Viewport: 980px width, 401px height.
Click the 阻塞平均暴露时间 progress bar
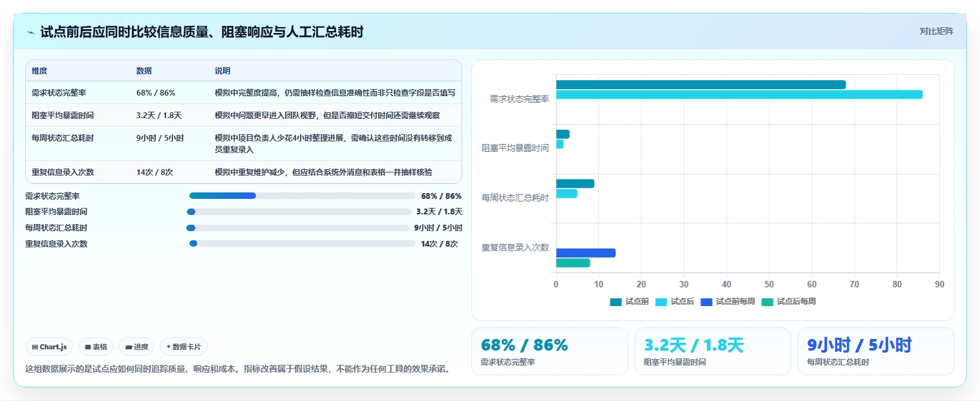(x=299, y=212)
